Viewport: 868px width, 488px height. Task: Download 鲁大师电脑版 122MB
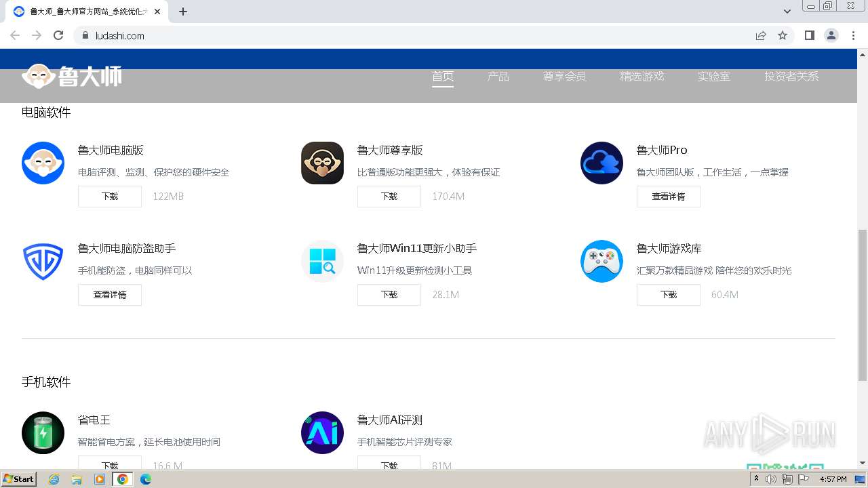coord(110,197)
